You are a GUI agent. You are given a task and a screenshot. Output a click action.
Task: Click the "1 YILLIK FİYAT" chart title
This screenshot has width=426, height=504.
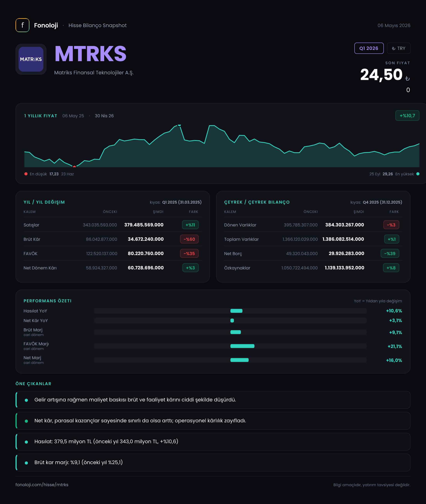tap(41, 116)
